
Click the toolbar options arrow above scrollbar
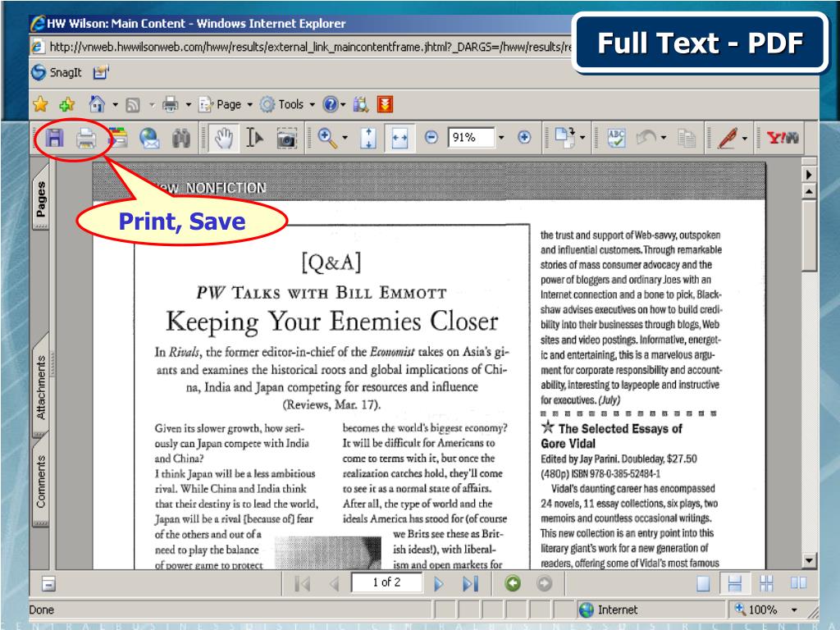(809, 174)
